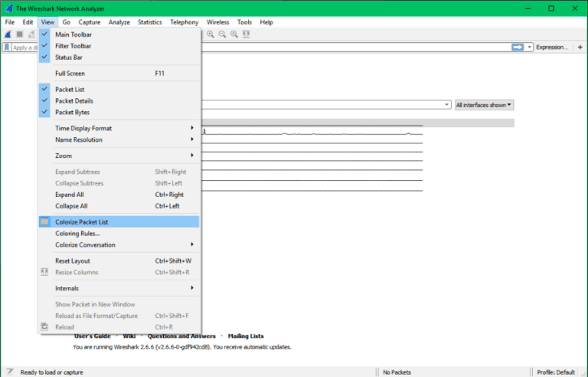
Task: Click the plus add filter button icon
Action: 580,47
